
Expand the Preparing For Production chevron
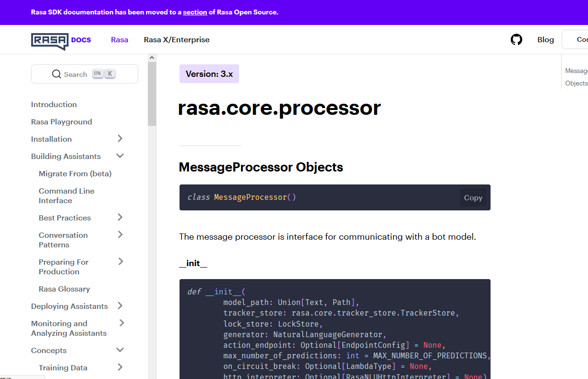pyautogui.click(x=120, y=262)
